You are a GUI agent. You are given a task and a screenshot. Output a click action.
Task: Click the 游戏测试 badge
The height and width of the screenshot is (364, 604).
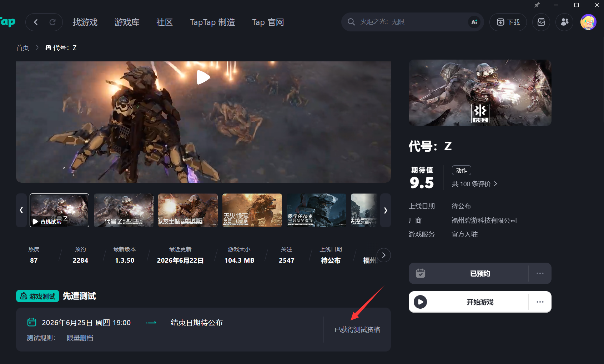(37, 296)
